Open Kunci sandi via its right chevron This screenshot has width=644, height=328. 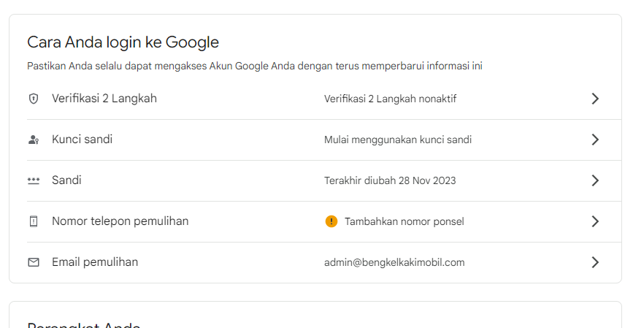[x=595, y=140]
